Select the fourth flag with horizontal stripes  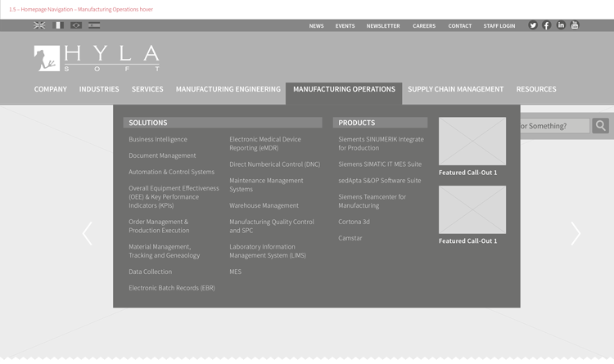click(94, 25)
